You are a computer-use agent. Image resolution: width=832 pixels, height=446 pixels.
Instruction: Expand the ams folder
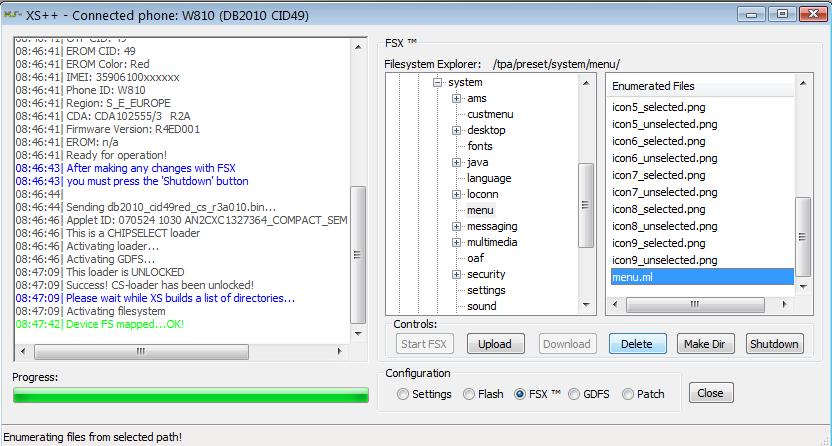pos(456,98)
